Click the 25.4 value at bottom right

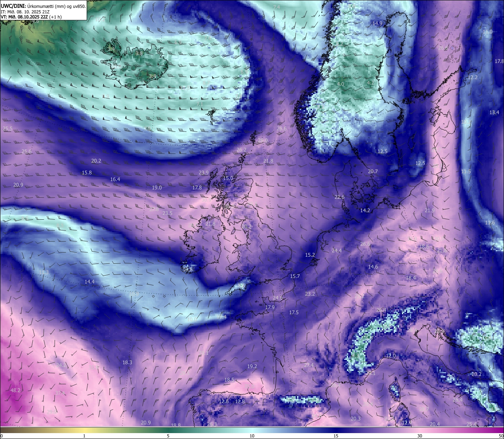(471, 424)
